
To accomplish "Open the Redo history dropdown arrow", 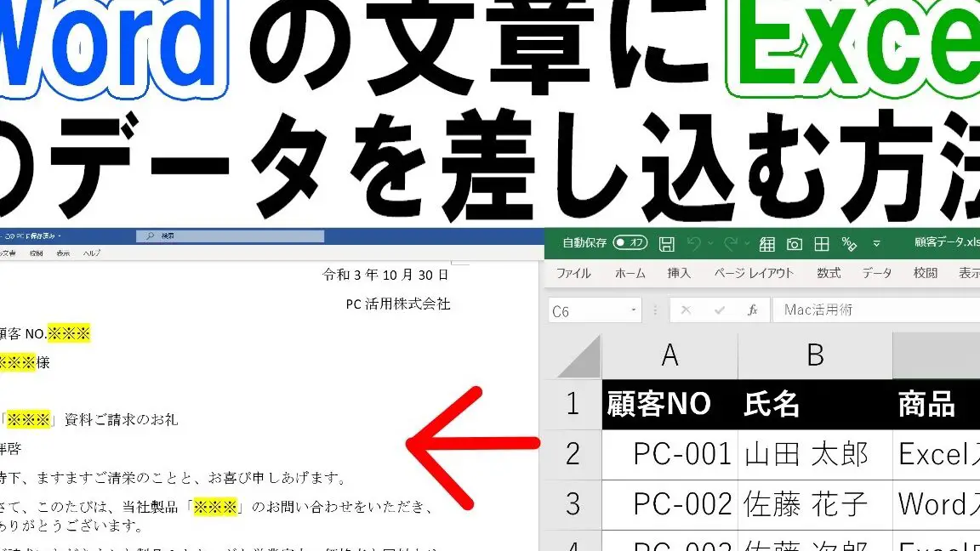I will click(747, 244).
